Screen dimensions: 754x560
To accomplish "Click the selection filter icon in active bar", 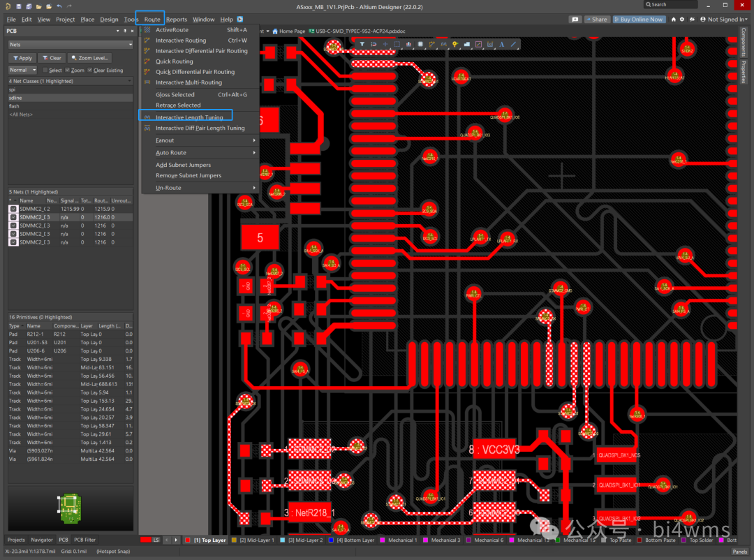I will point(362,45).
